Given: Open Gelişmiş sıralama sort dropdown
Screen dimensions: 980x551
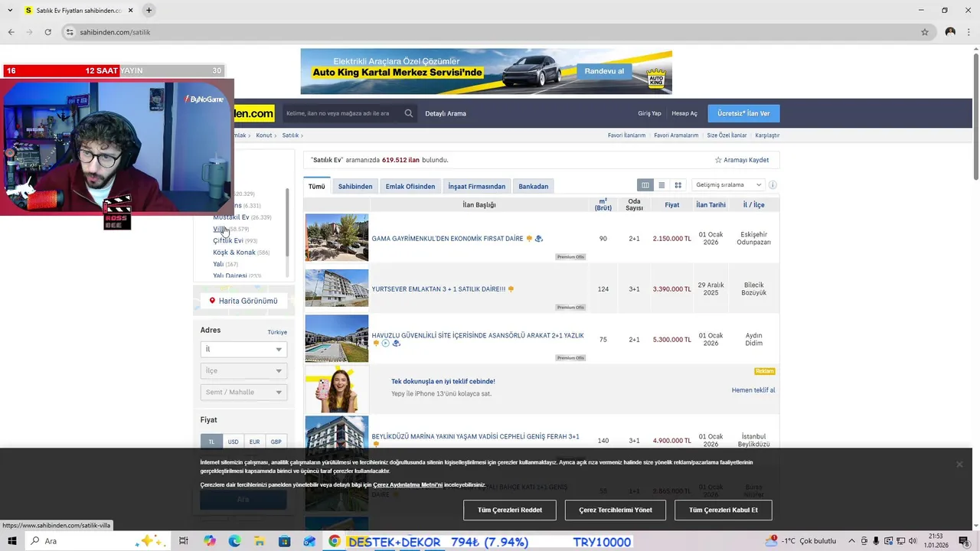Looking at the screenshot, I should tap(728, 185).
